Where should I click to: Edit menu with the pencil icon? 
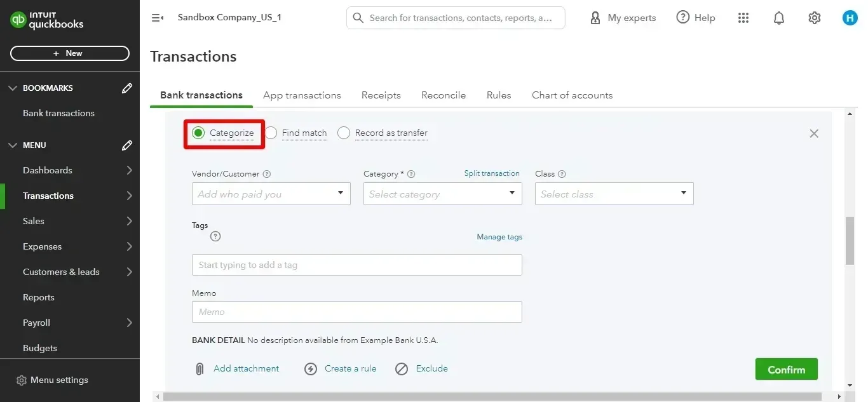(127, 145)
